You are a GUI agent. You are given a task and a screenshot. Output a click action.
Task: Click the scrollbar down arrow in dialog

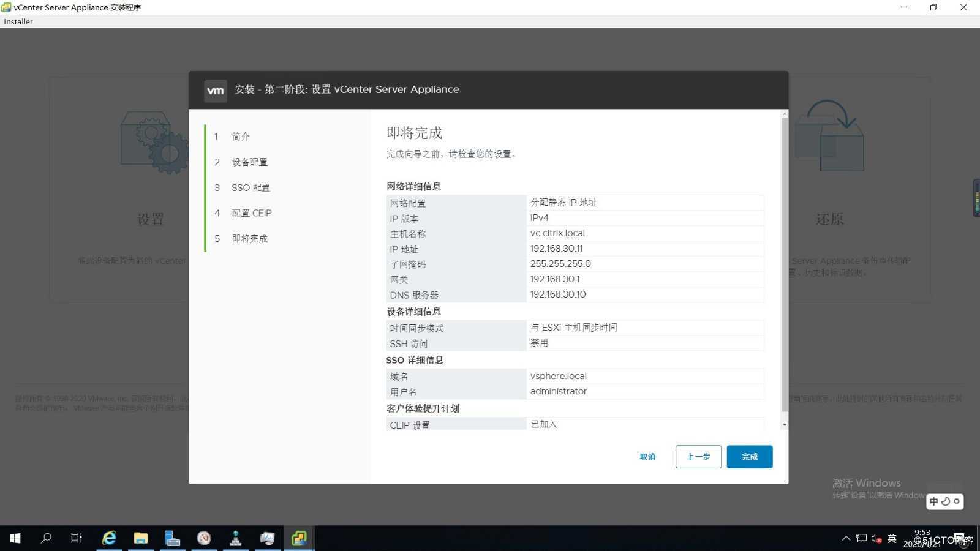[x=785, y=425]
